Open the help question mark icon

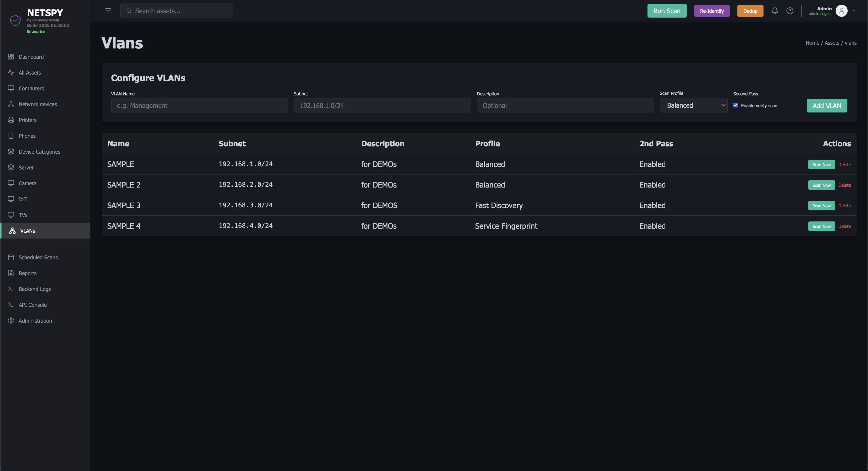point(790,11)
